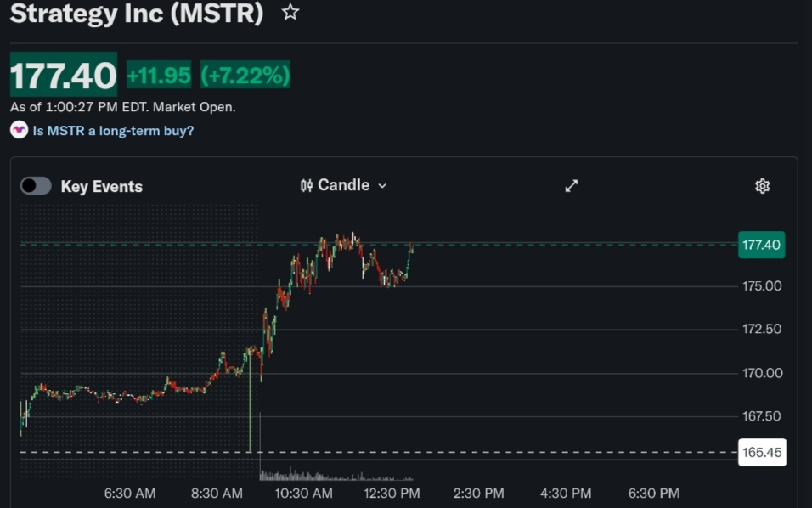Click the 4:30 PM time label
Image resolution: width=812 pixels, height=508 pixels.
[566, 493]
